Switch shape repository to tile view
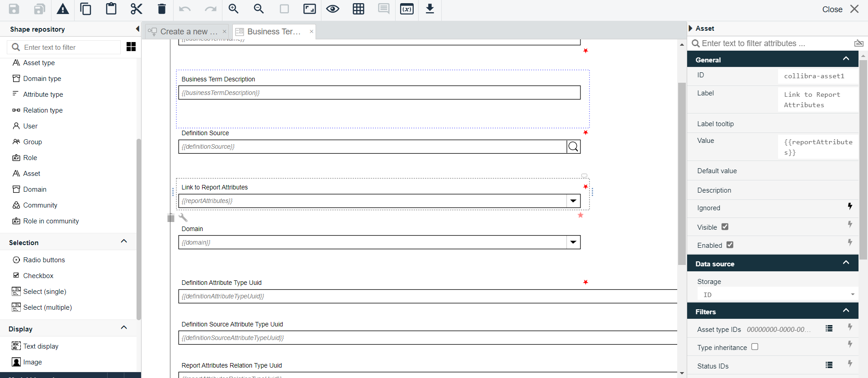 click(131, 47)
